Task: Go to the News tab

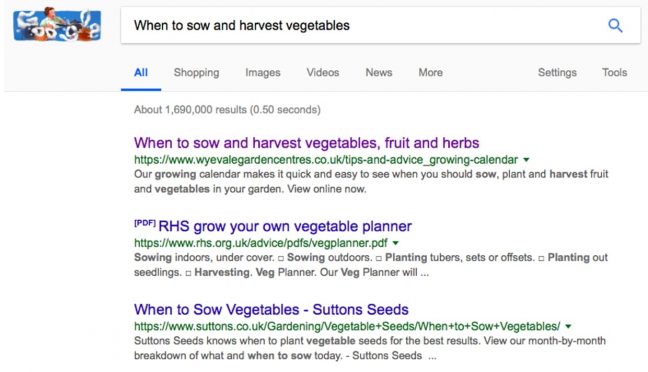Action: [x=379, y=72]
